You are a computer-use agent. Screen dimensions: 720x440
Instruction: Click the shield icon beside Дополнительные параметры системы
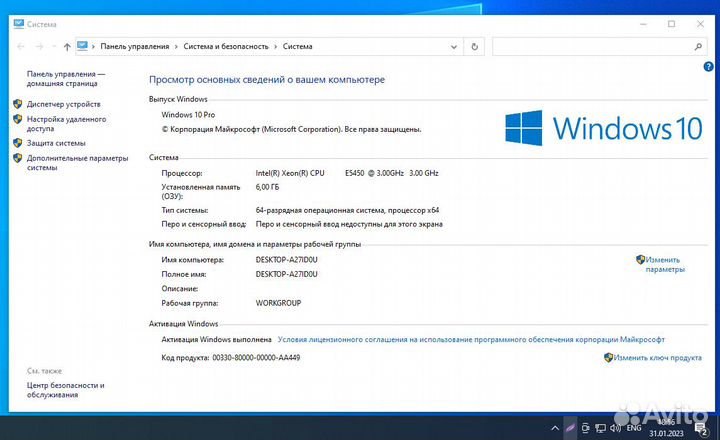(x=18, y=158)
